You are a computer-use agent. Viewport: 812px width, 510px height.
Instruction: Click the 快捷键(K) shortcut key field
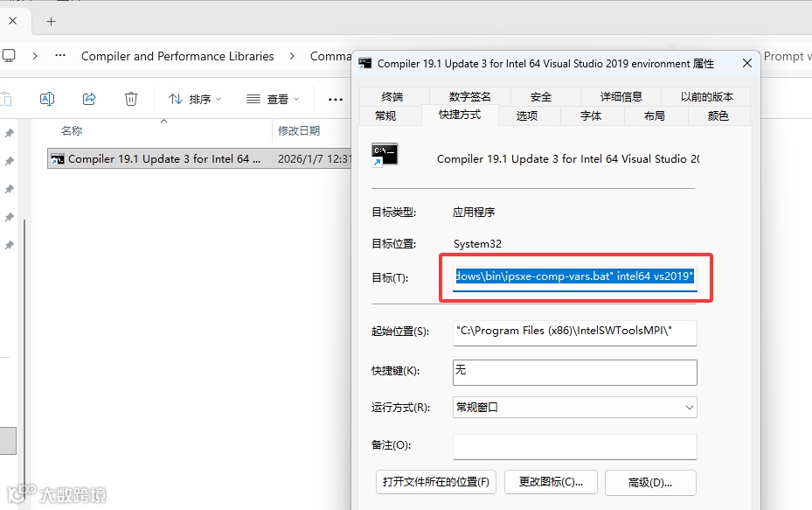coord(575,372)
